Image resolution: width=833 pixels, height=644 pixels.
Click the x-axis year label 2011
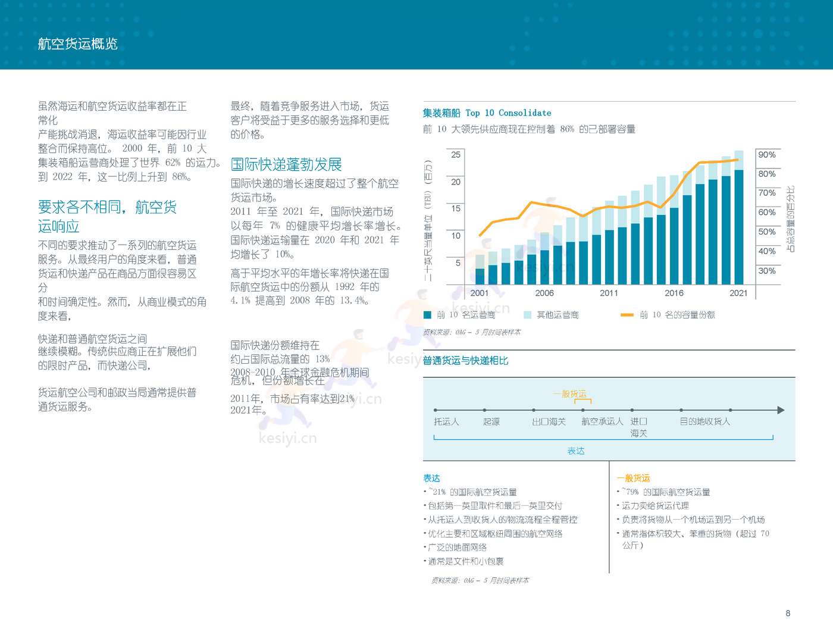click(x=609, y=293)
